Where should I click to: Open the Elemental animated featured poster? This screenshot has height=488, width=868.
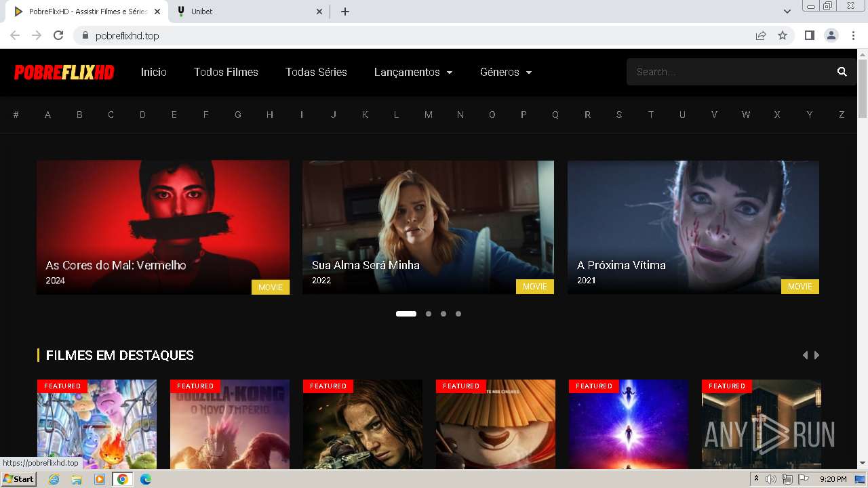pos(97,424)
